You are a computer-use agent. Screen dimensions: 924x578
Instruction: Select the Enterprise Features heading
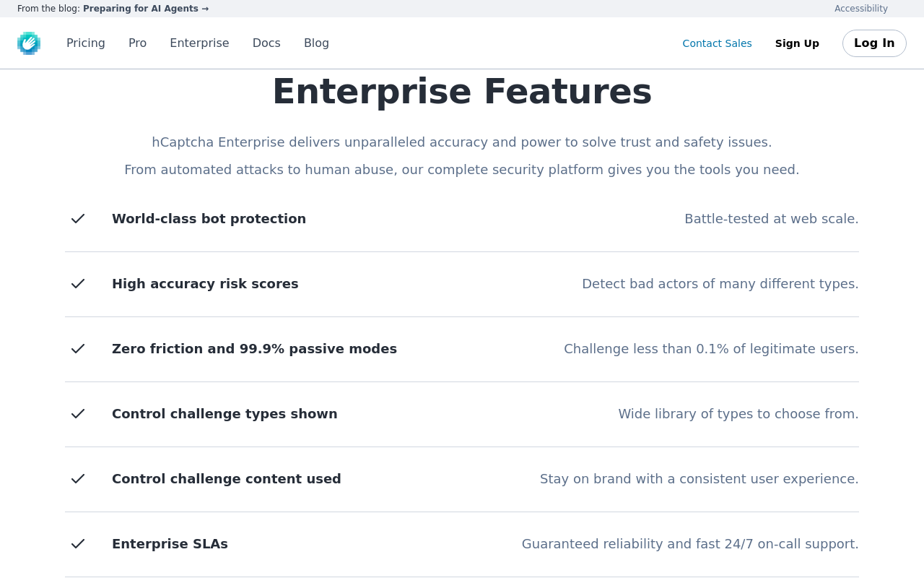click(x=462, y=92)
